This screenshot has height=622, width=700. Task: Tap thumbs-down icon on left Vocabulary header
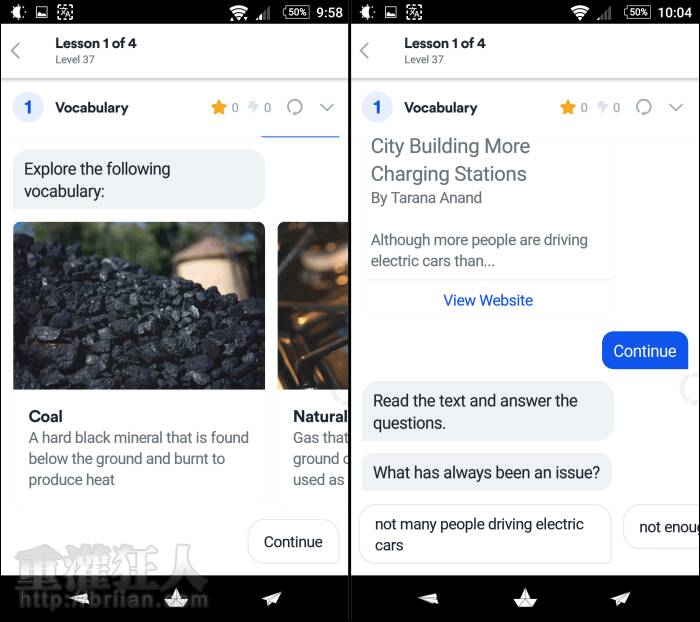tap(254, 107)
